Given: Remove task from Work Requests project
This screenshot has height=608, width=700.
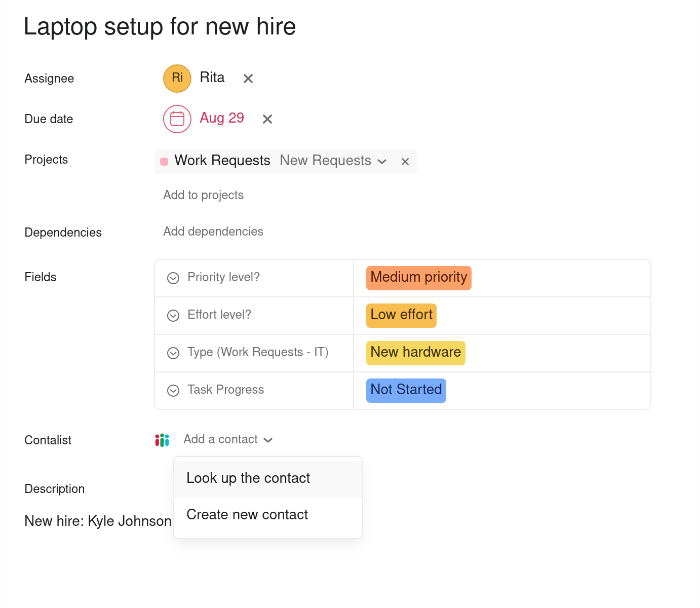Looking at the screenshot, I should pos(405,162).
